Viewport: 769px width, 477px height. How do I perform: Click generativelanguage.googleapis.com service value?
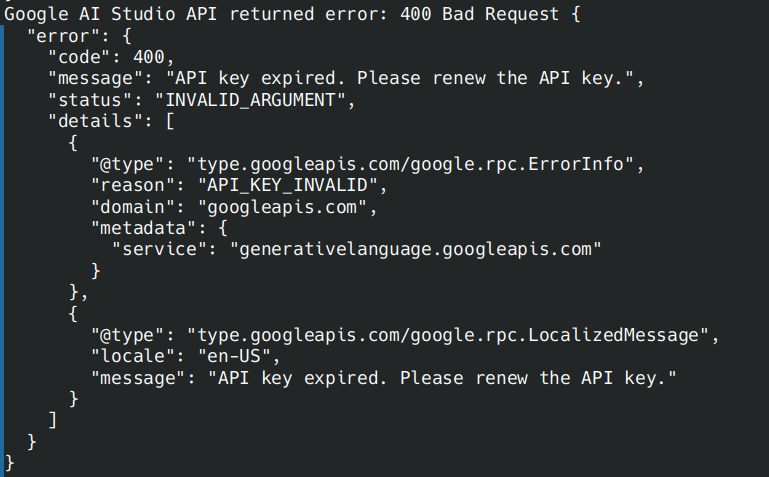tap(415, 250)
